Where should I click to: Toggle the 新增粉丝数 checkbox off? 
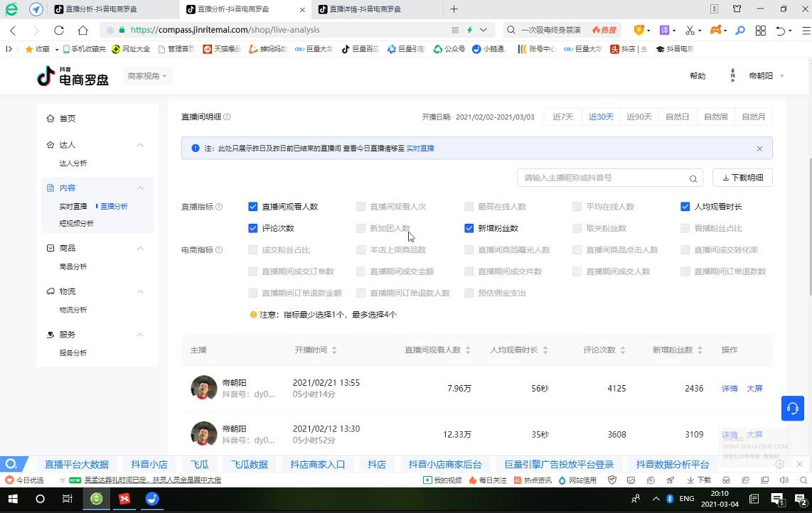tap(469, 228)
